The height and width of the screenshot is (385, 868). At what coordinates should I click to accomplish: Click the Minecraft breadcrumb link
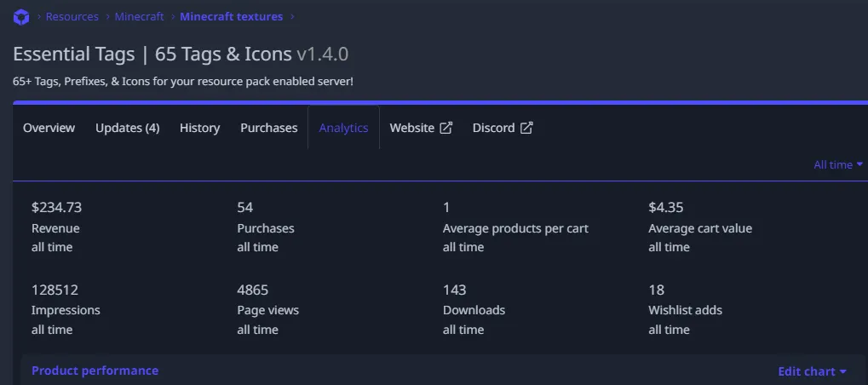click(x=139, y=16)
